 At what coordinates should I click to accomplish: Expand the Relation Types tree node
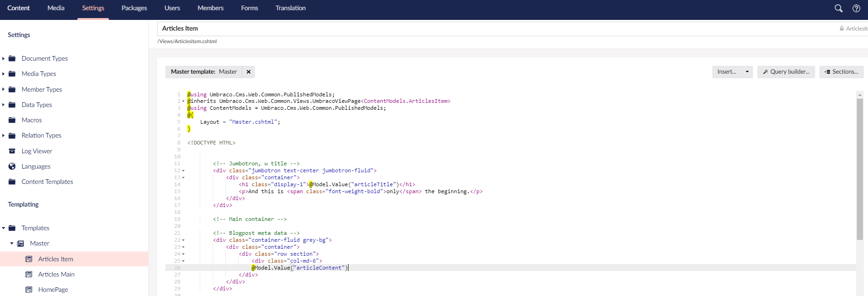coord(3,135)
